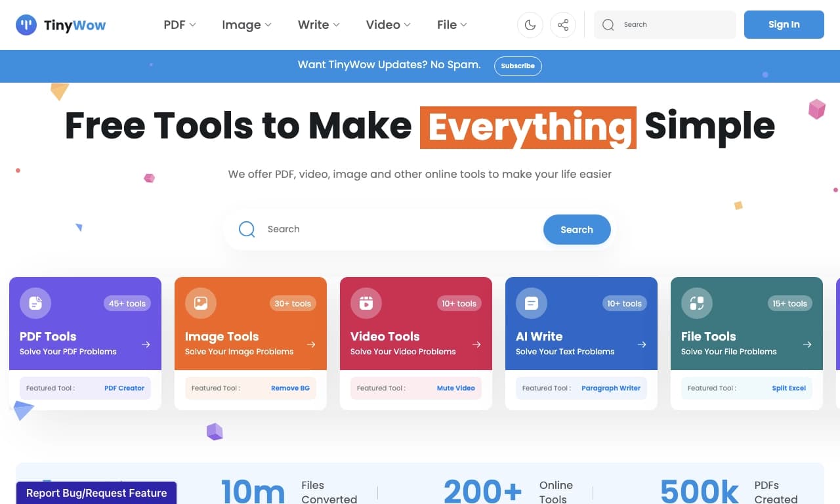Click the File Tools card title
The height and width of the screenshot is (504, 840).
708,336
